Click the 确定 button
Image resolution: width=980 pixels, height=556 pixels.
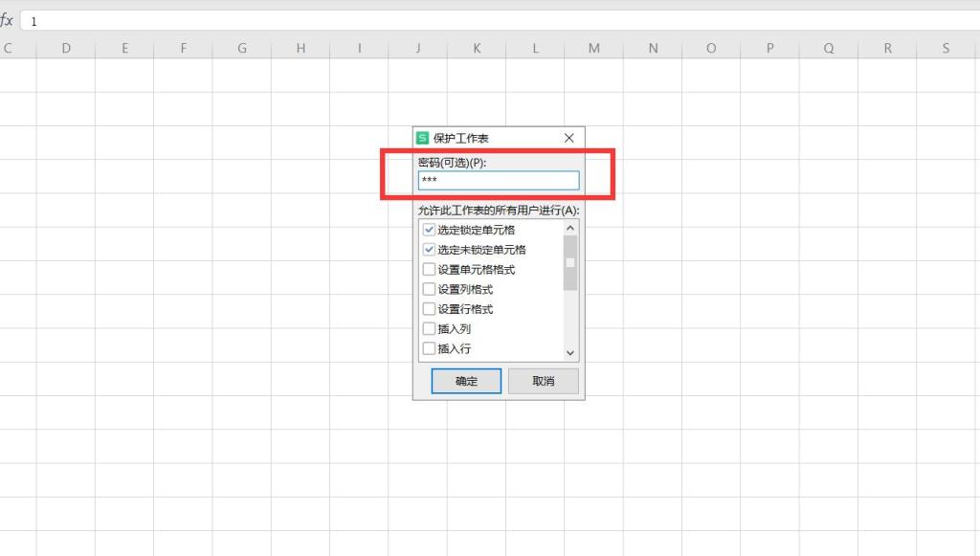click(x=466, y=381)
